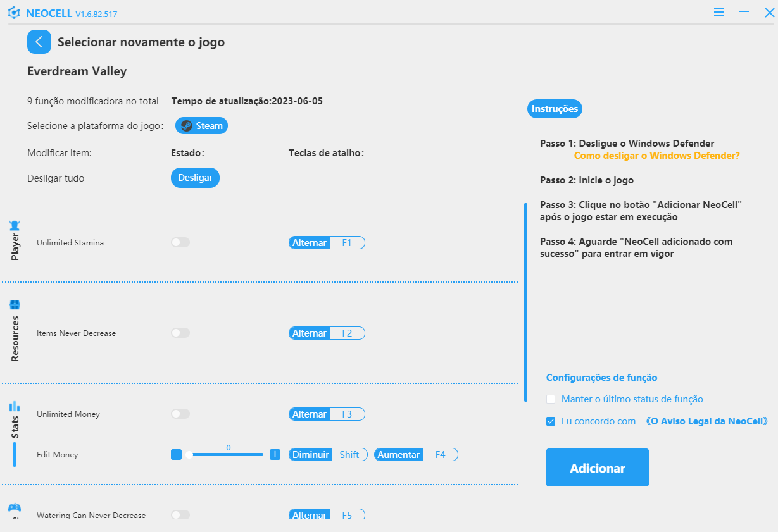
Task: Click the Adicionar button
Action: (598, 467)
